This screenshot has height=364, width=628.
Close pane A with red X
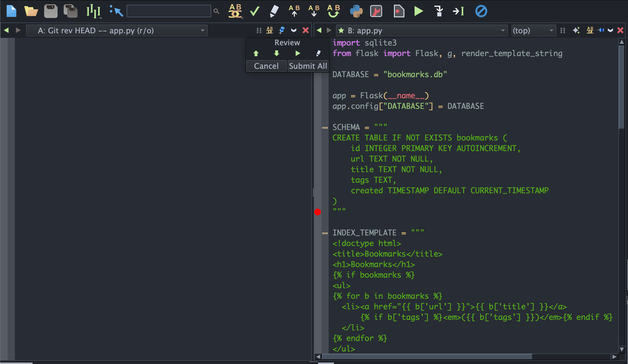[306, 30]
